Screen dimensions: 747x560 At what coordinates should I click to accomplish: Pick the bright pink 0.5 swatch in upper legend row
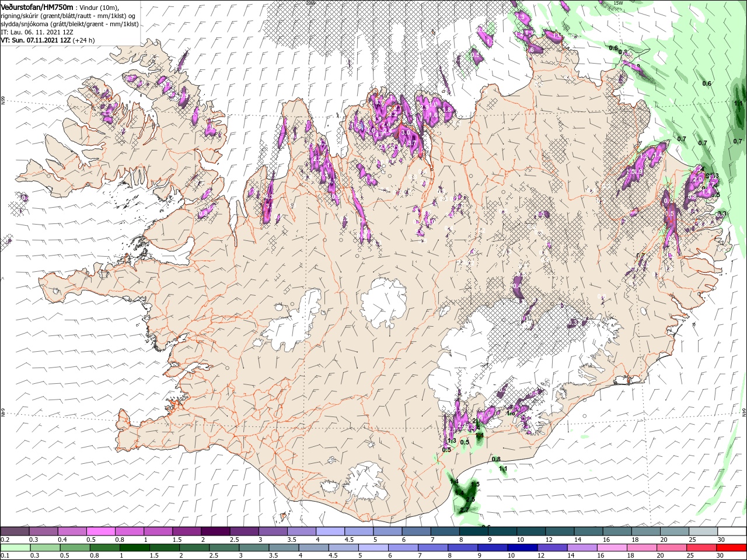point(100,531)
